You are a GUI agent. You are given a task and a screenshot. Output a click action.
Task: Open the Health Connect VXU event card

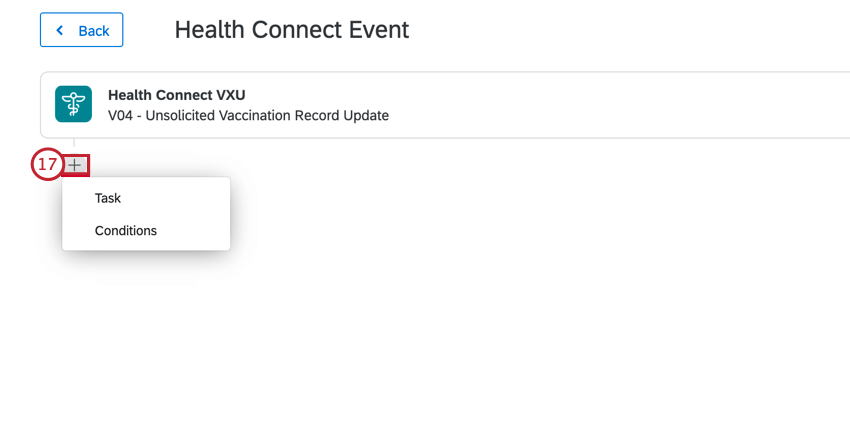[445, 105]
